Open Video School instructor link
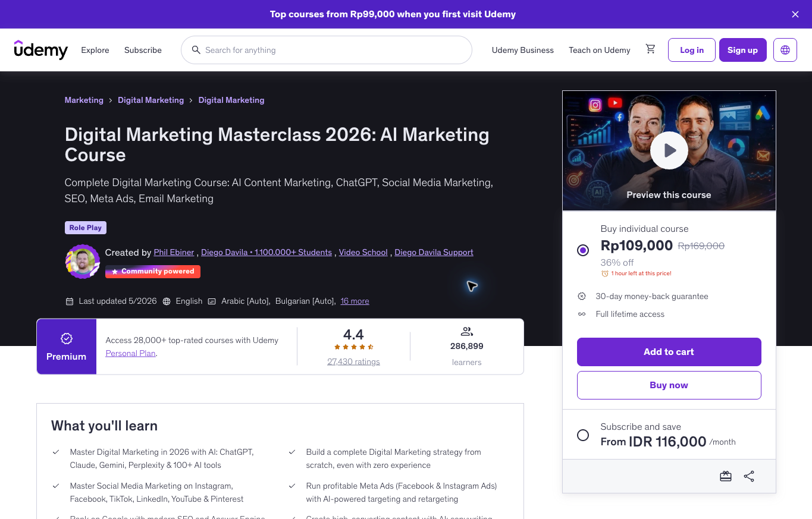Screen dimensions: 812x519 coord(363,252)
